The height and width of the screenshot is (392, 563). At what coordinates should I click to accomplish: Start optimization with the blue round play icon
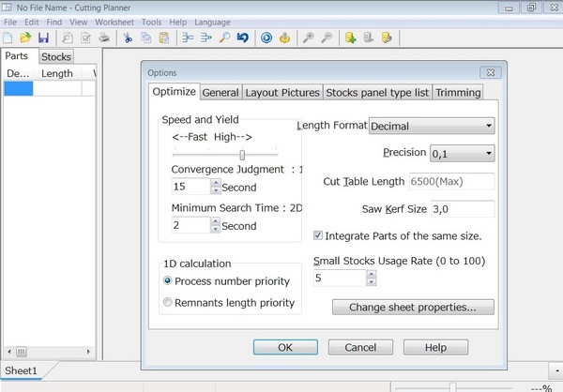(266, 38)
